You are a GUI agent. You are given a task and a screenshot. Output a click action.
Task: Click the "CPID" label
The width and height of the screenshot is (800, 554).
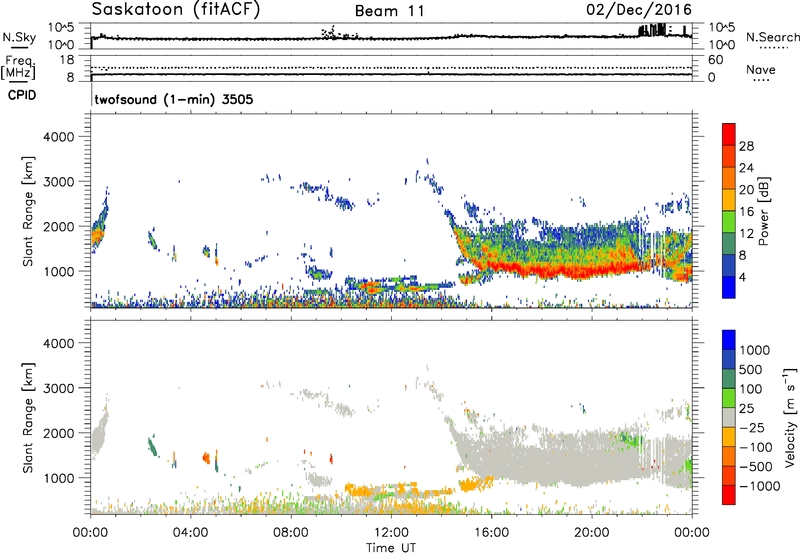click(21, 95)
